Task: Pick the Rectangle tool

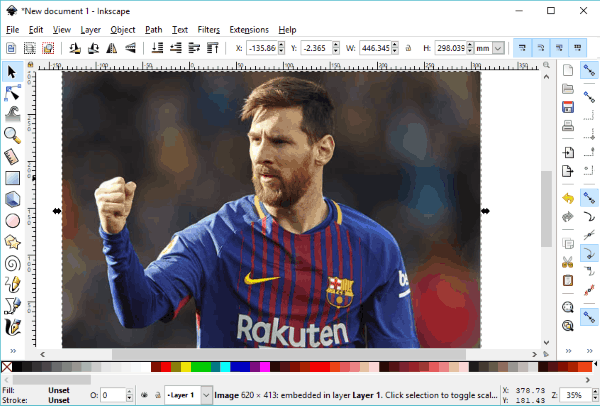Action: coord(13,177)
